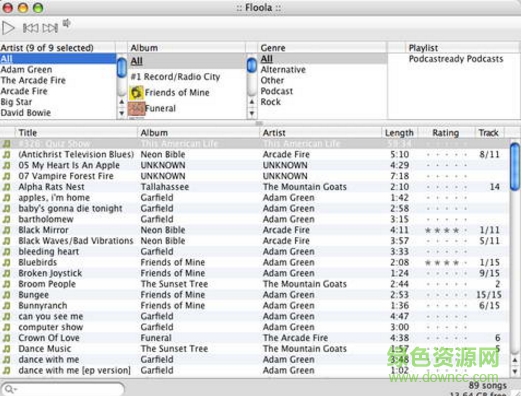Screen dimensions: 522x396
Task: Click the search field
Action: (63, 389)
